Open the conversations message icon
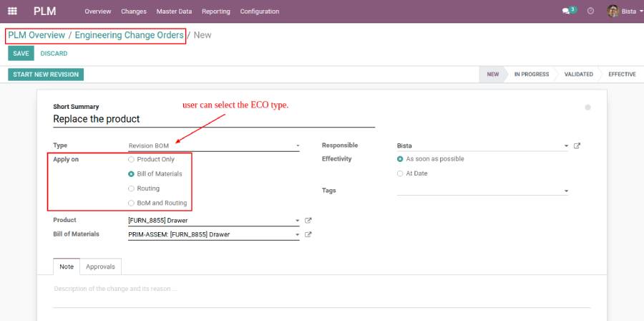This screenshot has height=321, width=644. pos(567,11)
